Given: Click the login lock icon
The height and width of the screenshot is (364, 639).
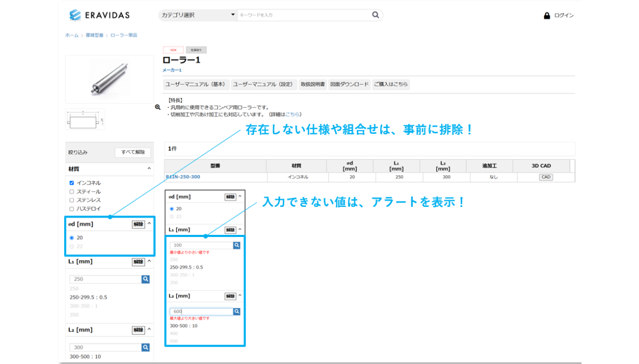Looking at the screenshot, I should click(x=547, y=16).
